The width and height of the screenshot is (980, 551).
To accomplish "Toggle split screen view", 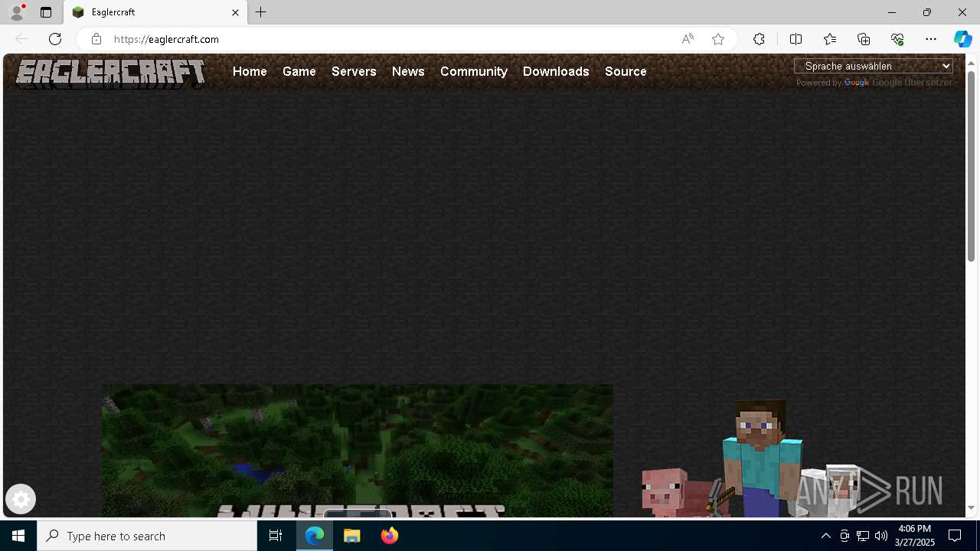I will 796,39.
